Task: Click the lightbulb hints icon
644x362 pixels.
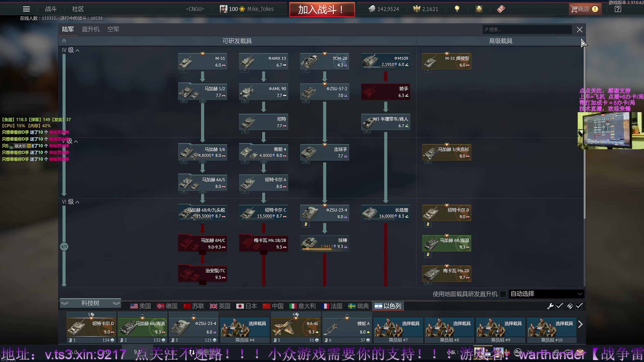Action: pos(457,9)
